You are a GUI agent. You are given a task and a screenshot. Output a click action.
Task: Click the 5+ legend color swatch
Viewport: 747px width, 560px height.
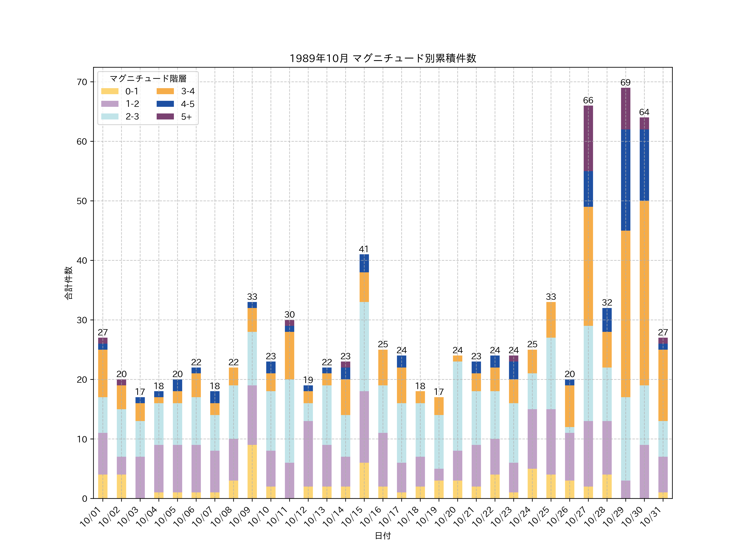[165, 116]
